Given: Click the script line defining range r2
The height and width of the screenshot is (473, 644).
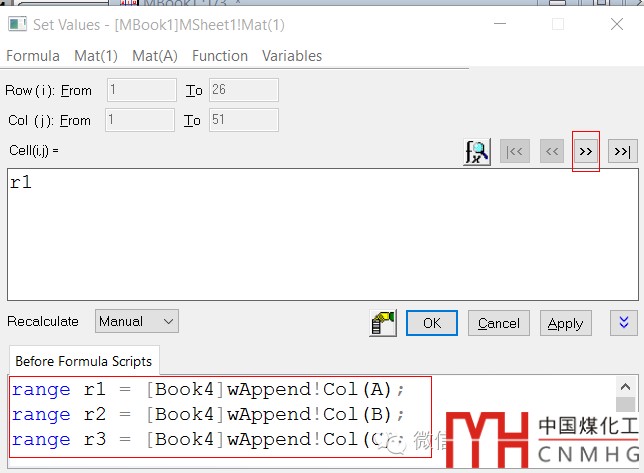Looking at the screenshot, I should click(x=208, y=414).
